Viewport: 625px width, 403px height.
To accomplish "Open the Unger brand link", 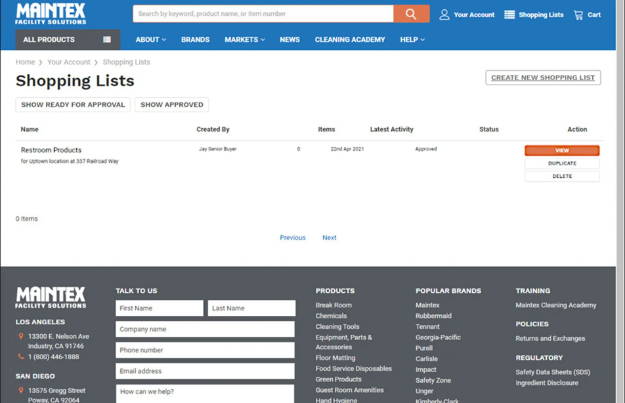I will pyautogui.click(x=424, y=391).
